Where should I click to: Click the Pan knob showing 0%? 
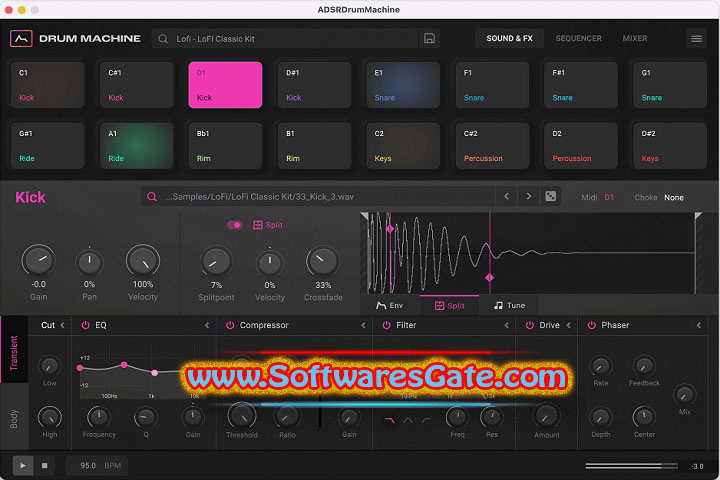89,262
